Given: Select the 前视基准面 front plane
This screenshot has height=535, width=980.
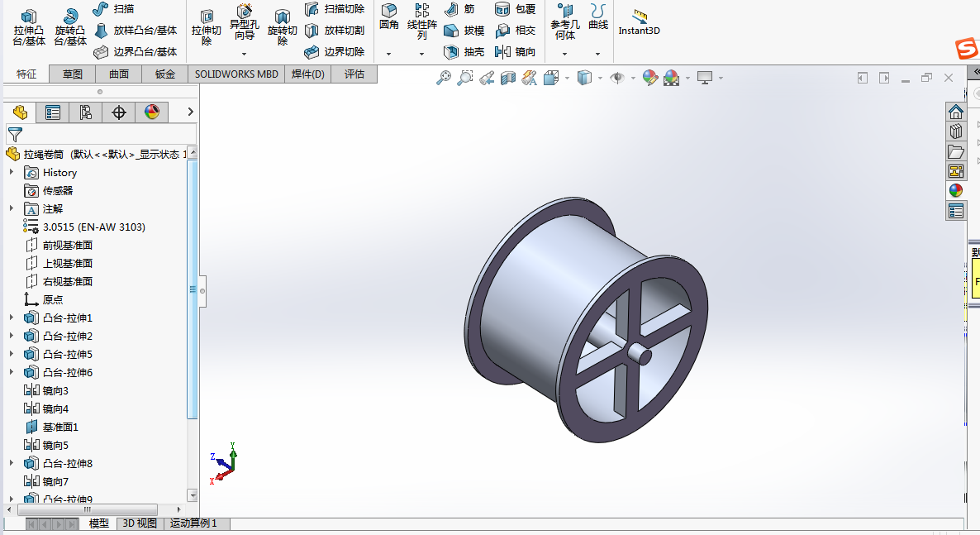Looking at the screenshot, I should (x=59, y=246).
